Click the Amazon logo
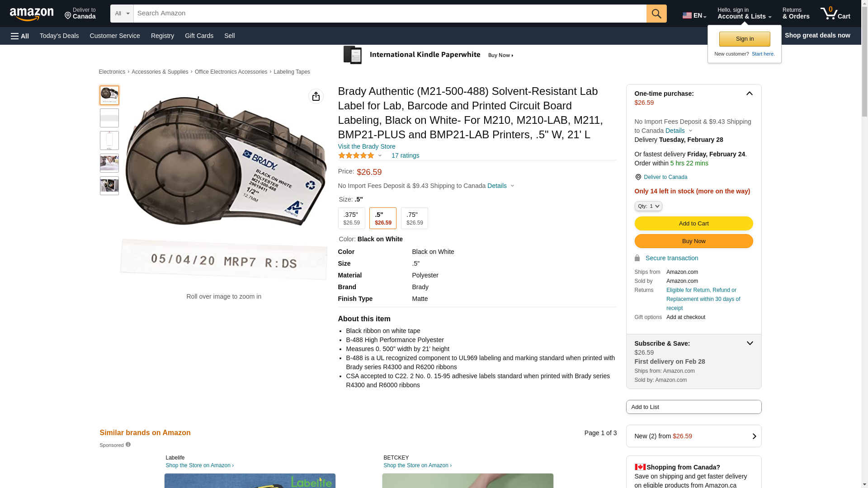The height and width of the screenshot is (488, 868). [32, 14]
